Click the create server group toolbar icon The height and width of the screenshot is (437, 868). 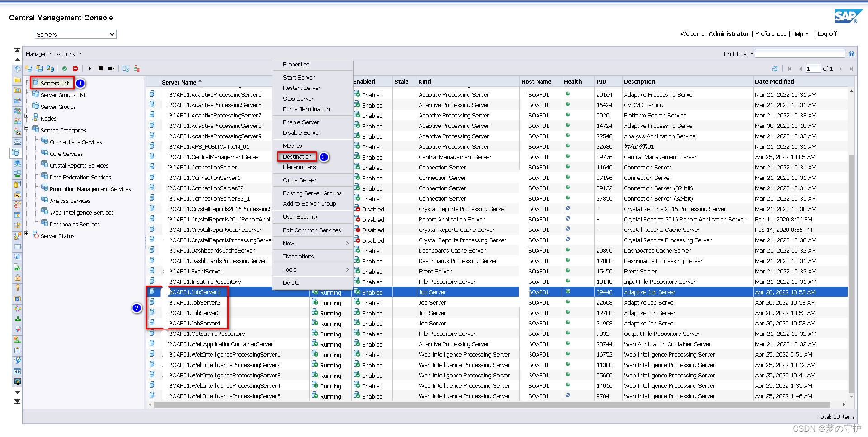pos(39,69)
